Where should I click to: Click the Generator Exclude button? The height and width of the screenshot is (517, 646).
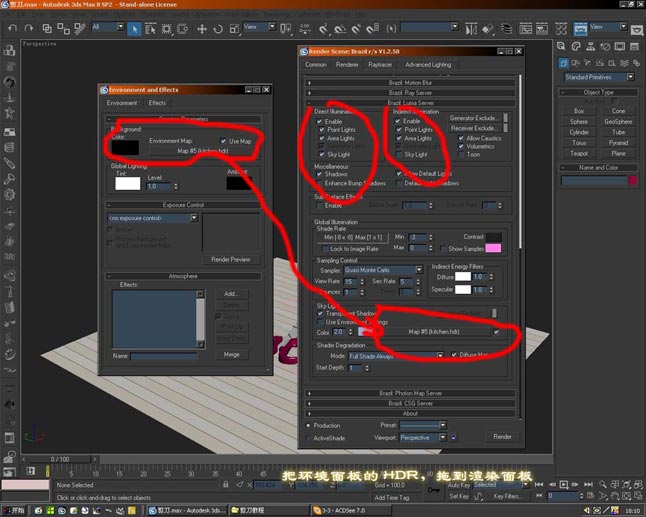tap(473, 118)
